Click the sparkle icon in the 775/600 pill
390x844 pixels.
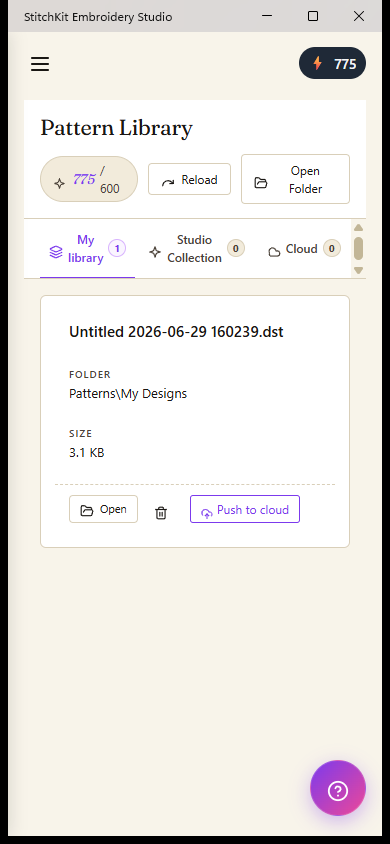[x=60, y=183]
